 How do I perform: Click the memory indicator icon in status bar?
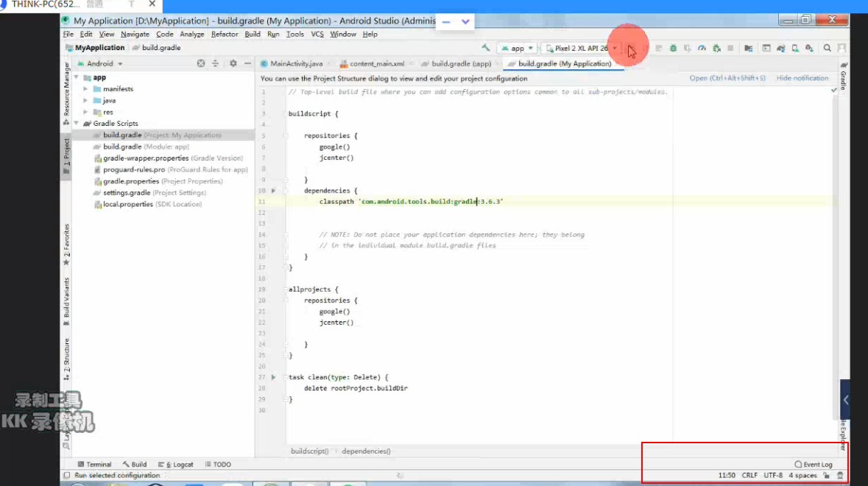840,476
